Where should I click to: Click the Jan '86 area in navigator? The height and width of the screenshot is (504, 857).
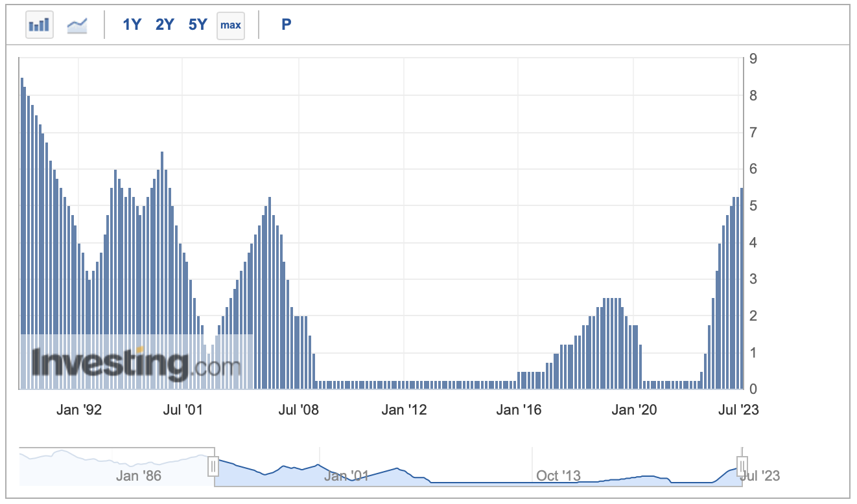138,476
